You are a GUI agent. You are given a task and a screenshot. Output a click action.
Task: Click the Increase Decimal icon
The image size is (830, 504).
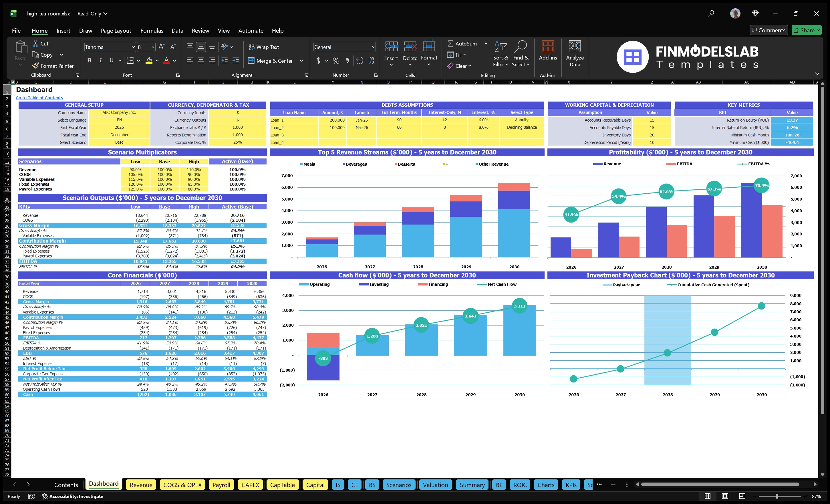point(359,61)
